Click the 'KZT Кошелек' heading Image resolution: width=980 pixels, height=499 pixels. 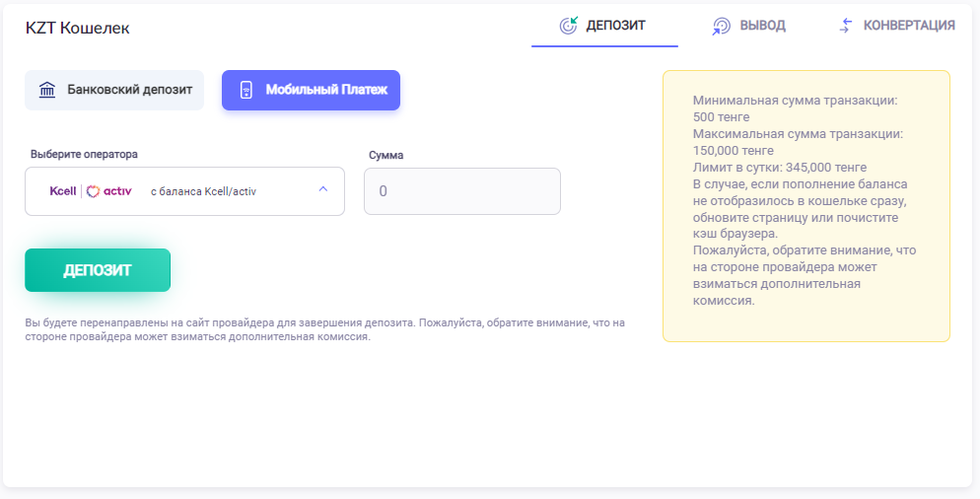click(78, 28)
